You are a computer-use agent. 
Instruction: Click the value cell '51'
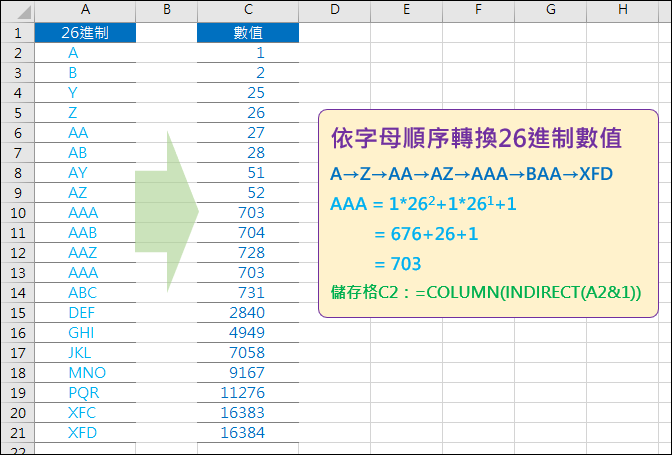point(248,173)
